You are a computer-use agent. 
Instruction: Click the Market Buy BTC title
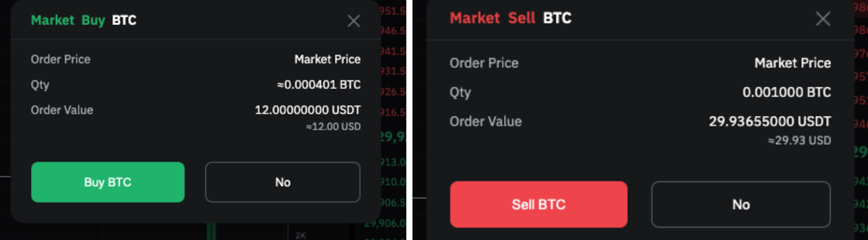tap(84, 21)
